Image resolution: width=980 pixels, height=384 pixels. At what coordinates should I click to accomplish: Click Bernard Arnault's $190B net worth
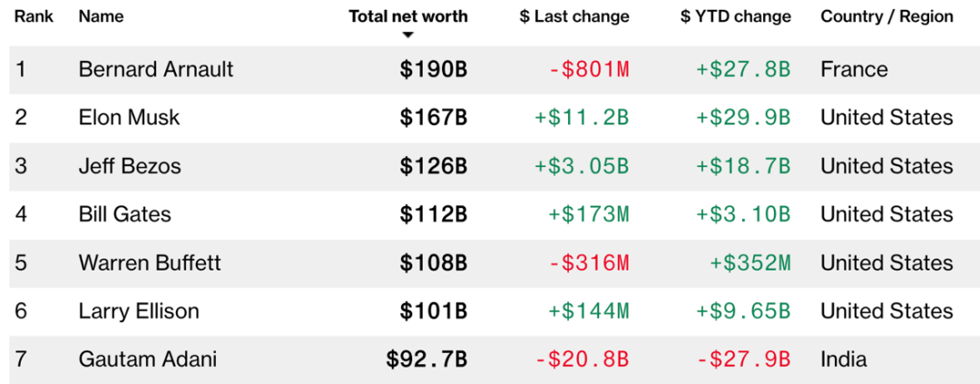[x=434, y=69]
